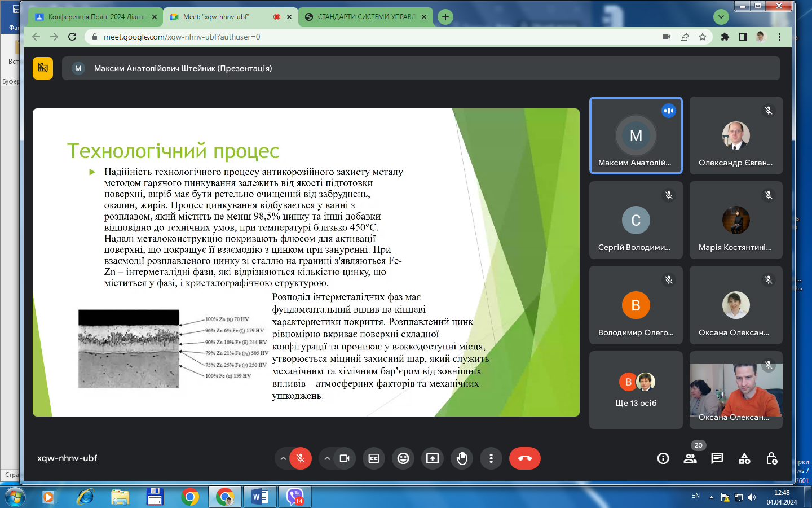This screenshot has height=508, width=812.
Task: Turn on closed captions
Action: tap(374, 458)
